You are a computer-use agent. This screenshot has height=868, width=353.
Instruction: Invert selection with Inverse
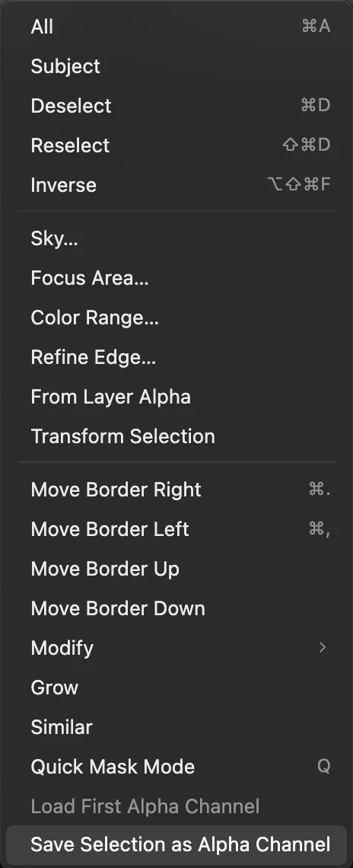pyautogui.click(x=176, y=185)
